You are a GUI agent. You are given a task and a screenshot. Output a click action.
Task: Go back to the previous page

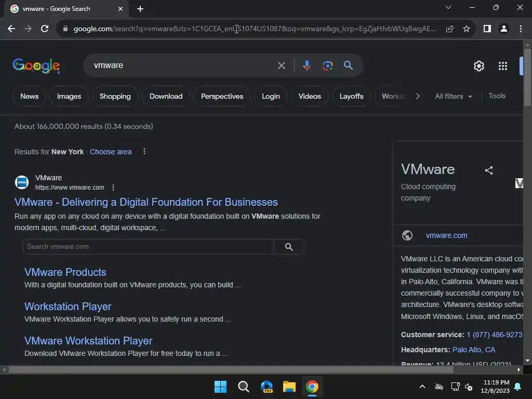(11, 29)
